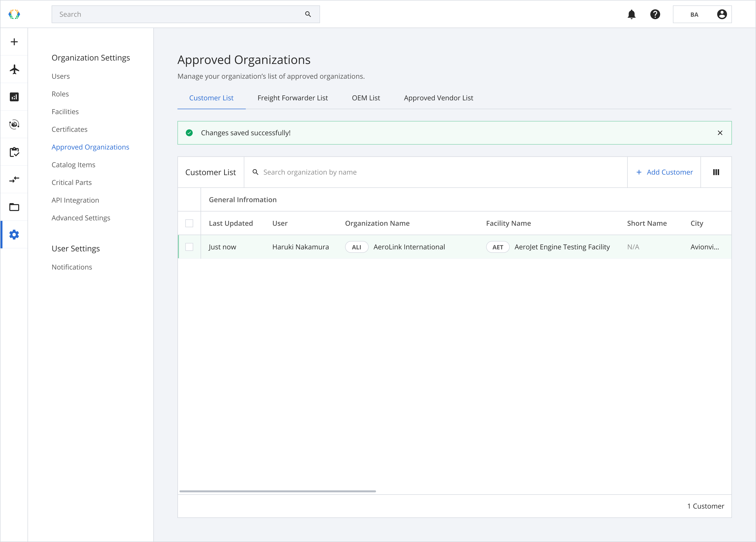Switch to the Freight Forwarder List tab
The height and width of the screenshot is (542, 756).
pos(293,98)
